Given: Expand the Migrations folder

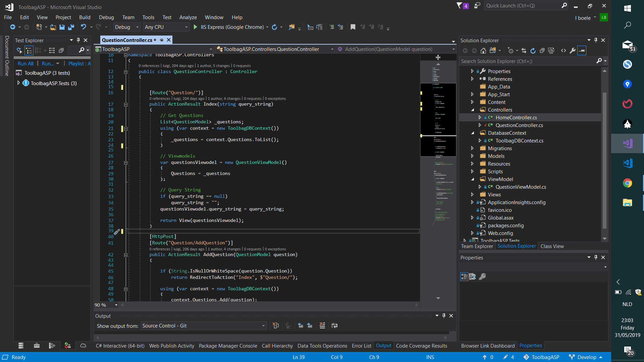Looking at the screenshot, I should pyautogui.click(x=472, y=148).
